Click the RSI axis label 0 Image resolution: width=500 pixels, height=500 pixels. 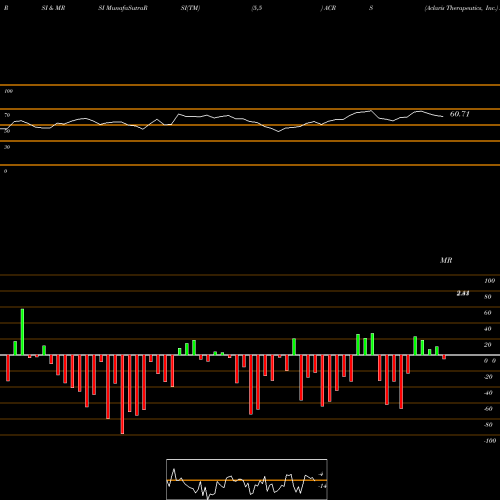[x=5, y=171]
